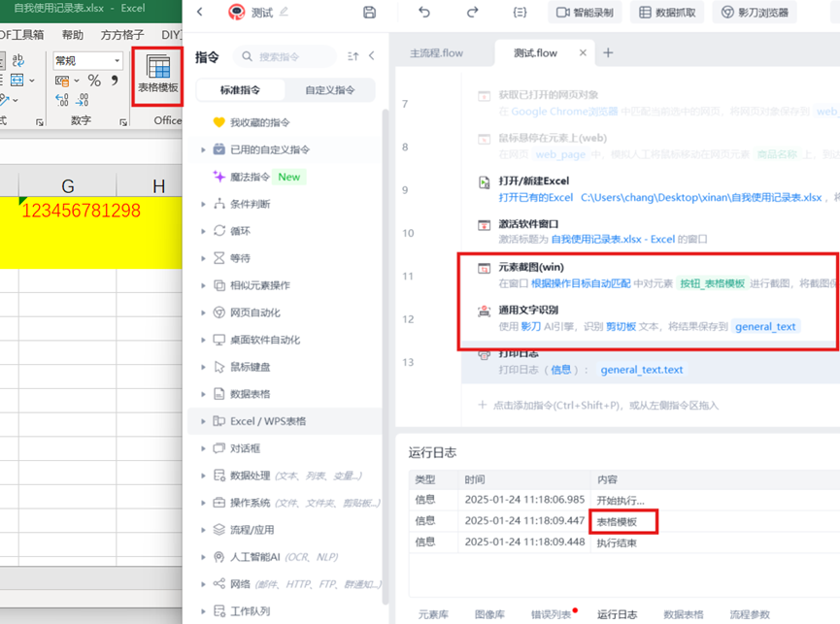
Task: Open the 流程参数 bottom tab
Action: pyautogui.click(x=750, y=614)
